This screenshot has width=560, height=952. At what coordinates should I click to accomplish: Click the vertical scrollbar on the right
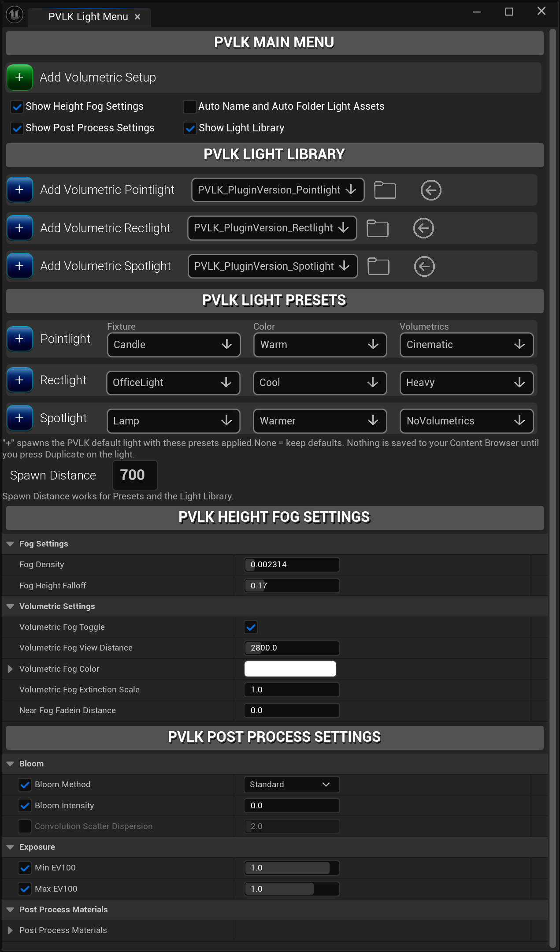point(553,488)
